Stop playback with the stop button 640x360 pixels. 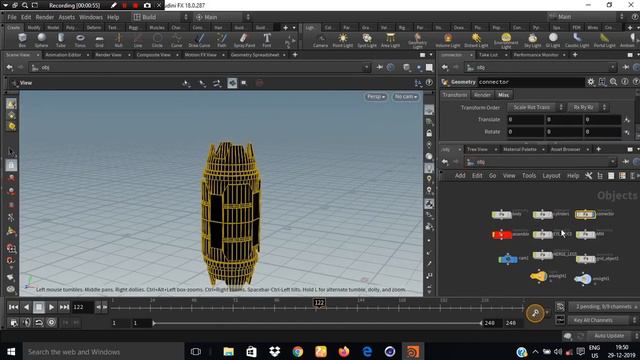[x=39, y=307]
